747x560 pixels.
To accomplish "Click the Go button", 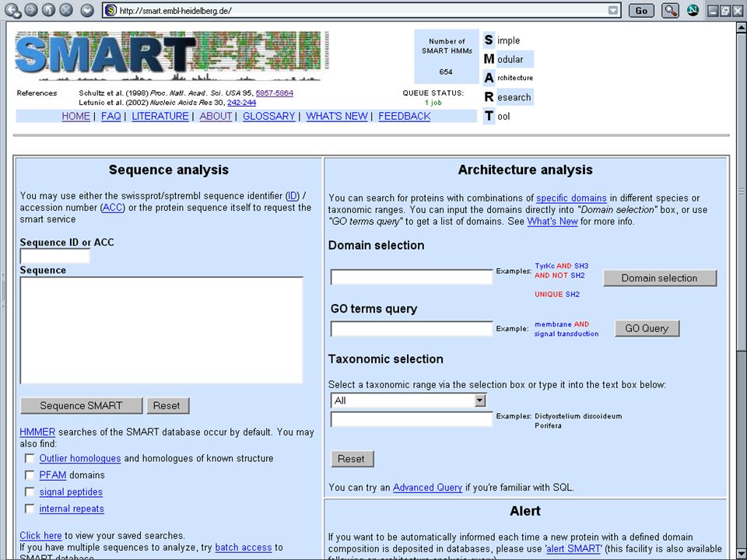I will (x=641, y=10).
